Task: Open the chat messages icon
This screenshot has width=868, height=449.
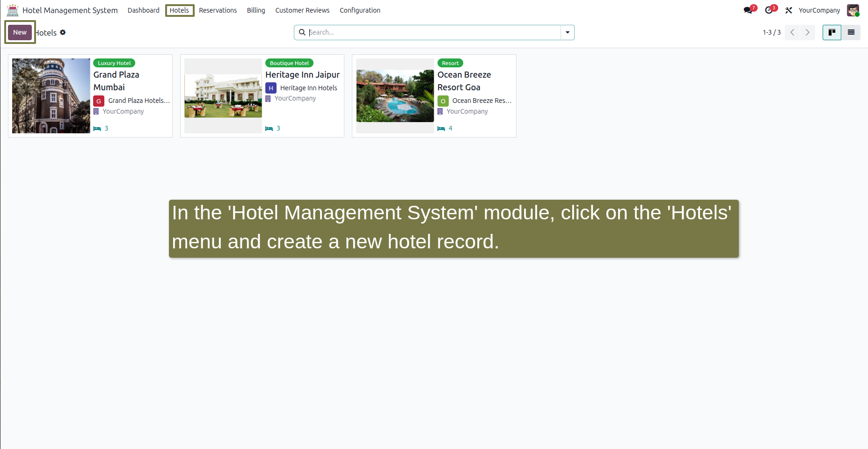Action: click(748, 10)
